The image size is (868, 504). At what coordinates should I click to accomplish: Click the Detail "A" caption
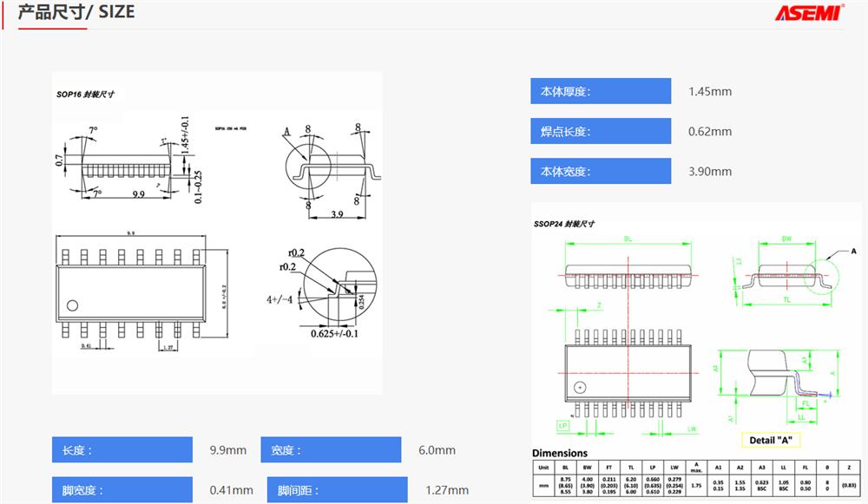click(x=771, y=441)
